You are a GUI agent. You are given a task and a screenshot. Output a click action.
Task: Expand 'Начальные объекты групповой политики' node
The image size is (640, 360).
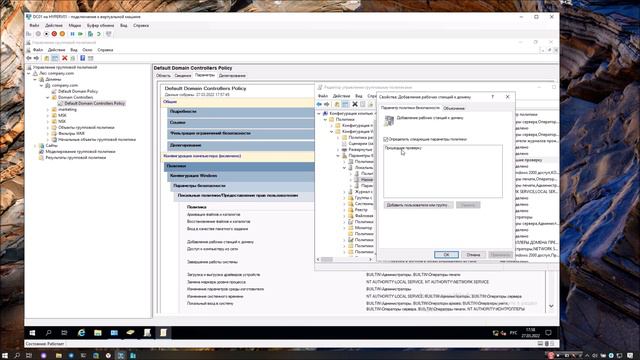coord(48,140)
